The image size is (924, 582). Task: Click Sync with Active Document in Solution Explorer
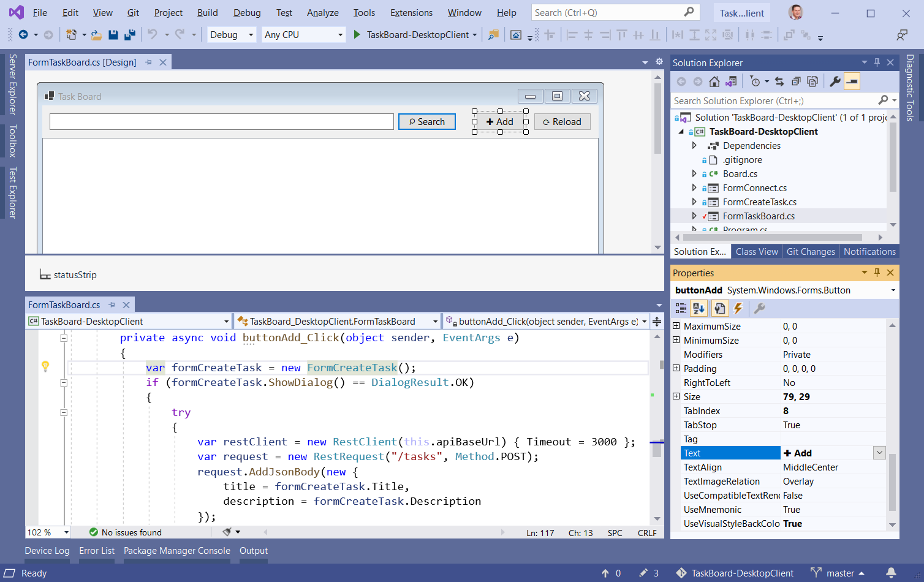click(732, 81)
